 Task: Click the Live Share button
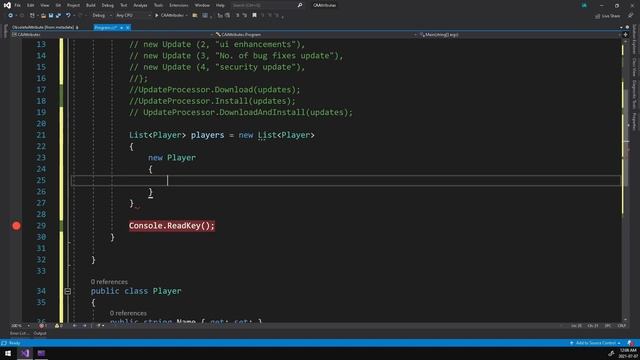click(x=608, y=16)
